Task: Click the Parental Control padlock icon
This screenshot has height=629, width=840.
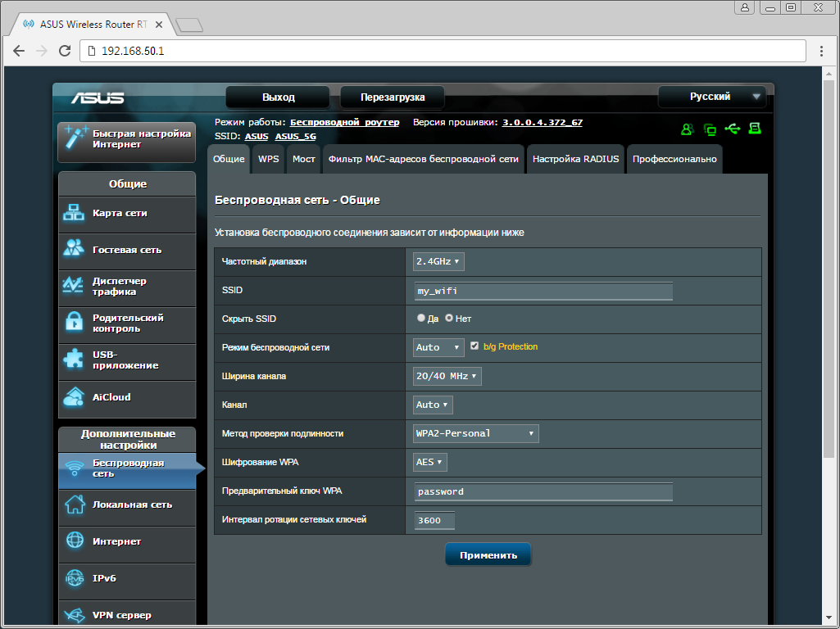Action: click(74, 322)
